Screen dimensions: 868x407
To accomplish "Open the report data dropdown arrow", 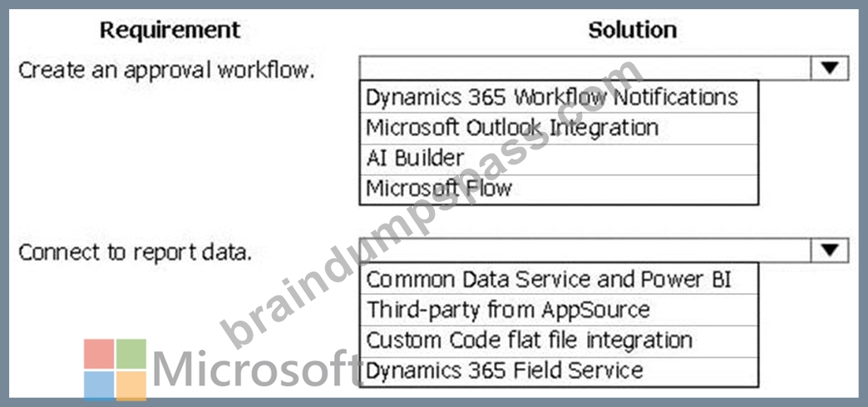I will pos(829,251).
